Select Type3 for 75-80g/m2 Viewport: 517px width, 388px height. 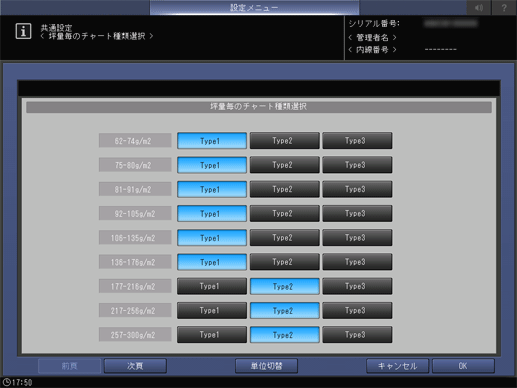pos(357,165)
